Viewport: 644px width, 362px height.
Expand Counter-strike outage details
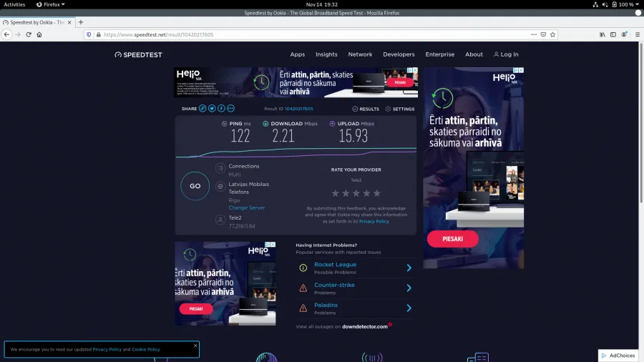pos(409,288)
